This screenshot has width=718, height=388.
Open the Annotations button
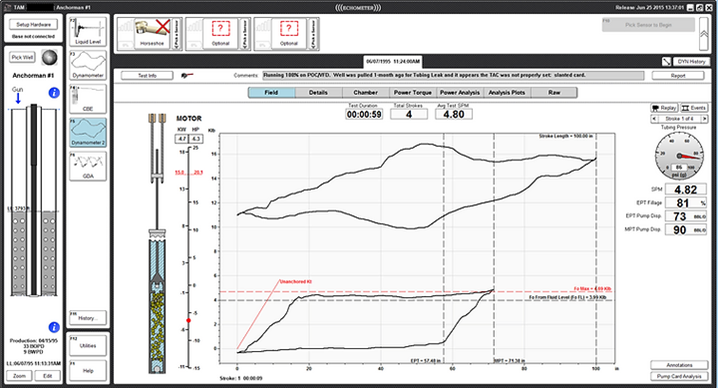(x=679, y=365)
